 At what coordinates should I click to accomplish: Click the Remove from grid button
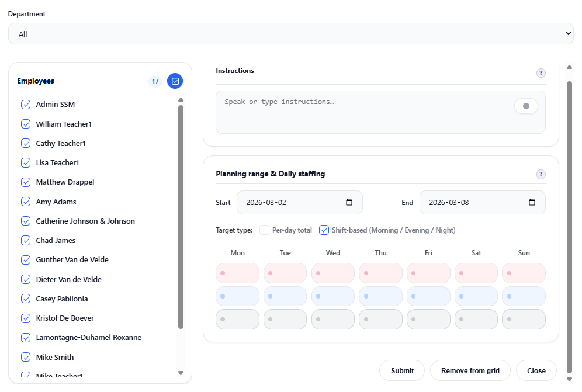pos(470,370)
